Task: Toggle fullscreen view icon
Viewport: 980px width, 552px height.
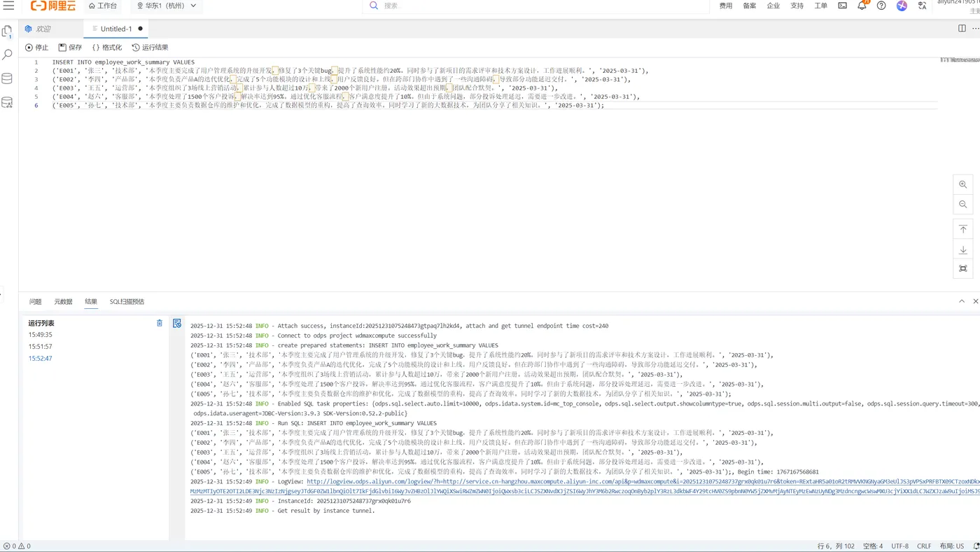Action: [963, 268]
